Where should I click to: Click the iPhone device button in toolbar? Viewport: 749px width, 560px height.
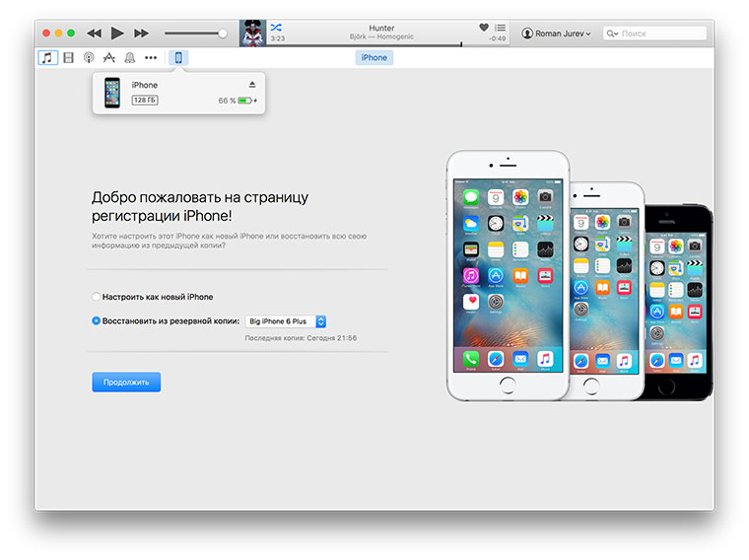pos(178,58)
